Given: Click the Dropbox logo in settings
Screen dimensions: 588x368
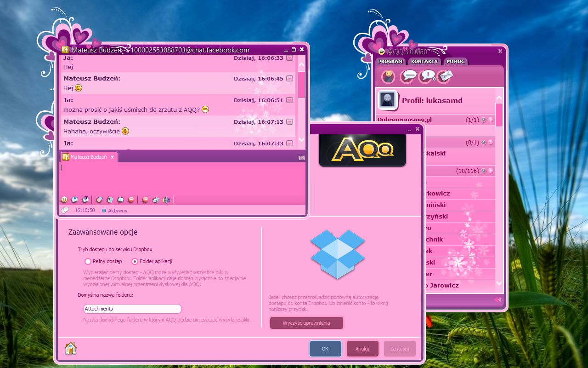Looking at the screenshot, I should tap(338, 254).
